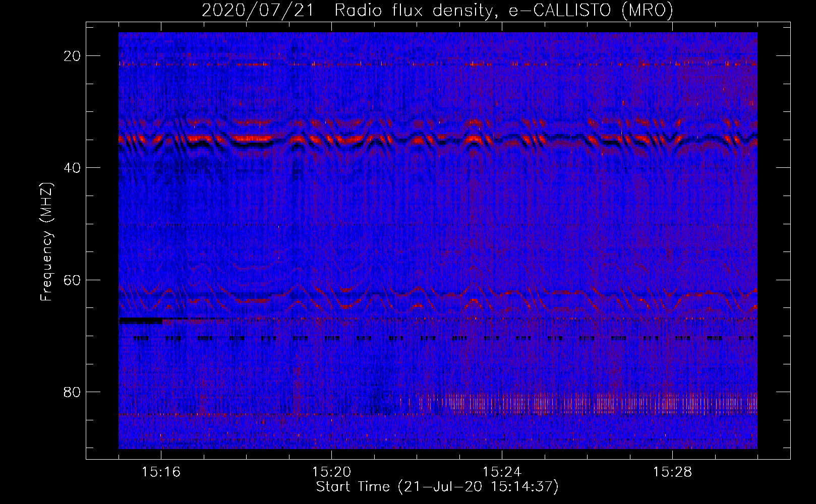The image size is (816, 504).
Task: Click the 15:28 time tick label
Action: click(672, 472)
